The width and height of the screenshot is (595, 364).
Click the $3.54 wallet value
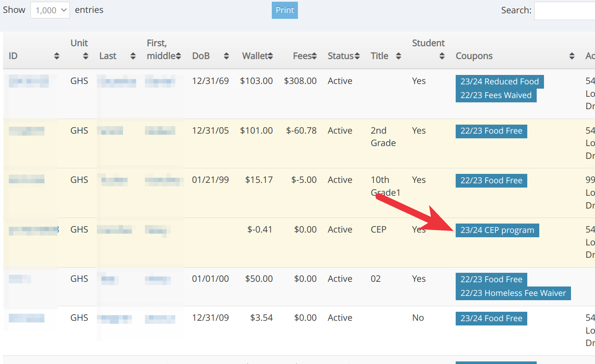(261, 318)
